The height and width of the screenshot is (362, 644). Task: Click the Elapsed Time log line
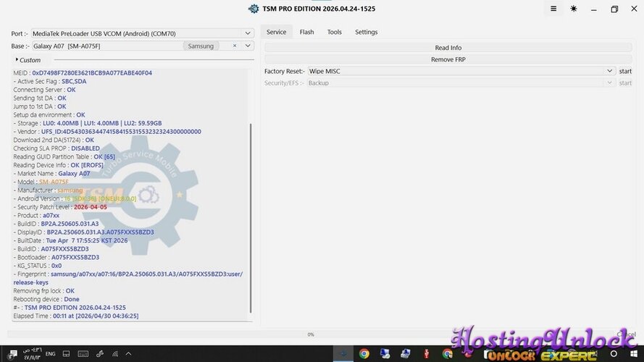pos(76,316)
